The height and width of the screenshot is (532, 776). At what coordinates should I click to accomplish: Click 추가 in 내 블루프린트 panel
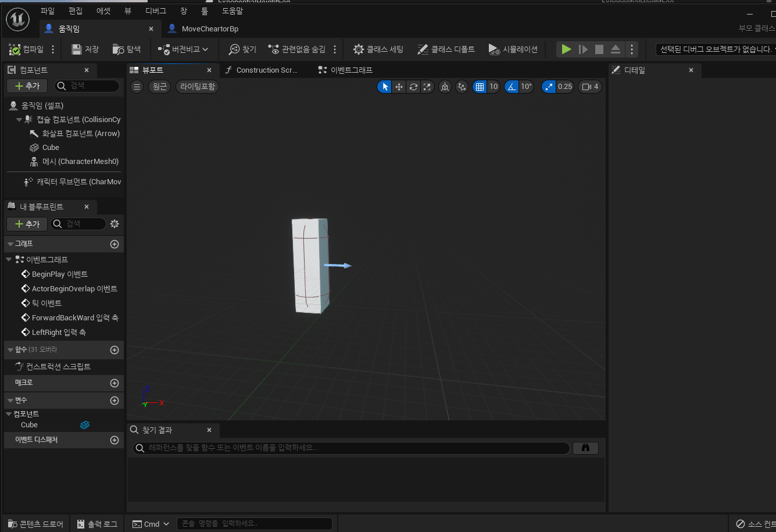(x=27, y=224)
